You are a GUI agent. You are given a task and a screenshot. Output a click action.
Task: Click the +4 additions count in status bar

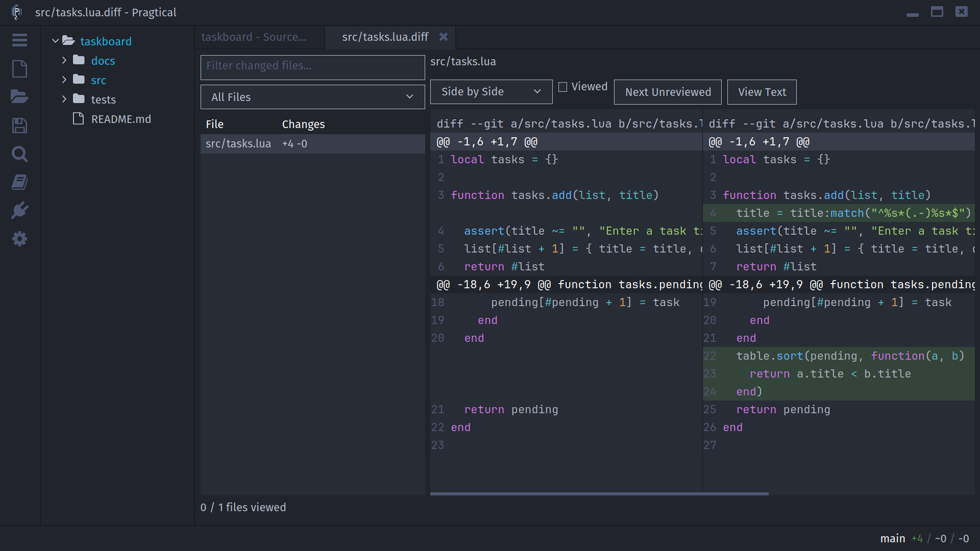point(917,538)
